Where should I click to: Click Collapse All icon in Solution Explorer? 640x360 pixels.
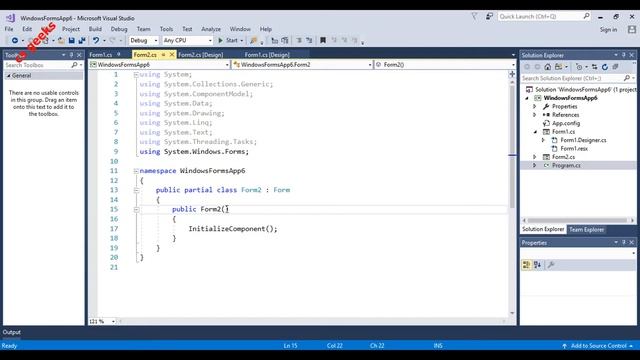tap(616, 67)
